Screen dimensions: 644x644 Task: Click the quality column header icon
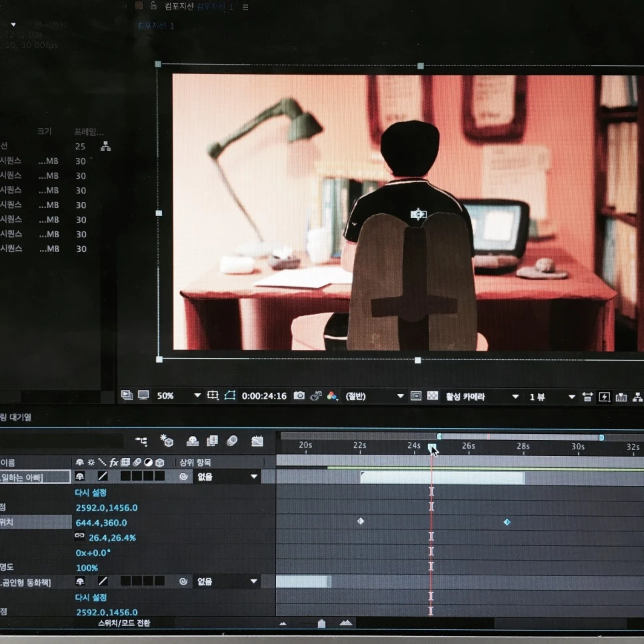pyautogui.click(x=102, y=462)
